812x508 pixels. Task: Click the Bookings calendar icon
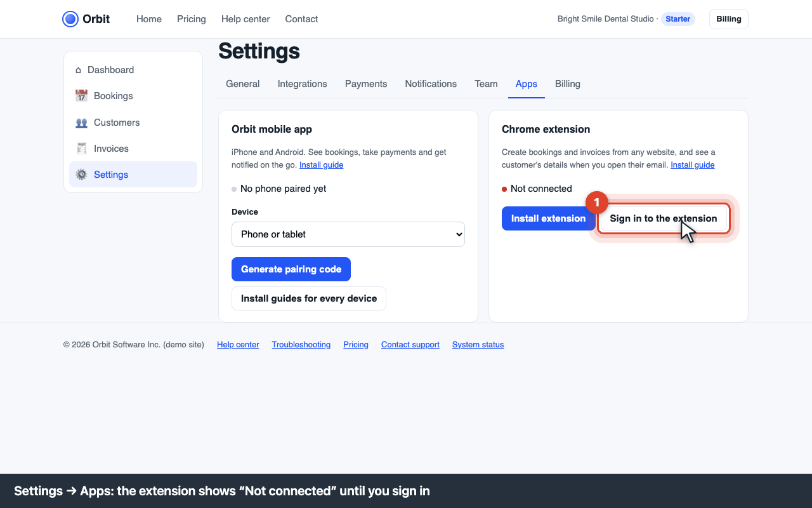click(x=81, y=96)
